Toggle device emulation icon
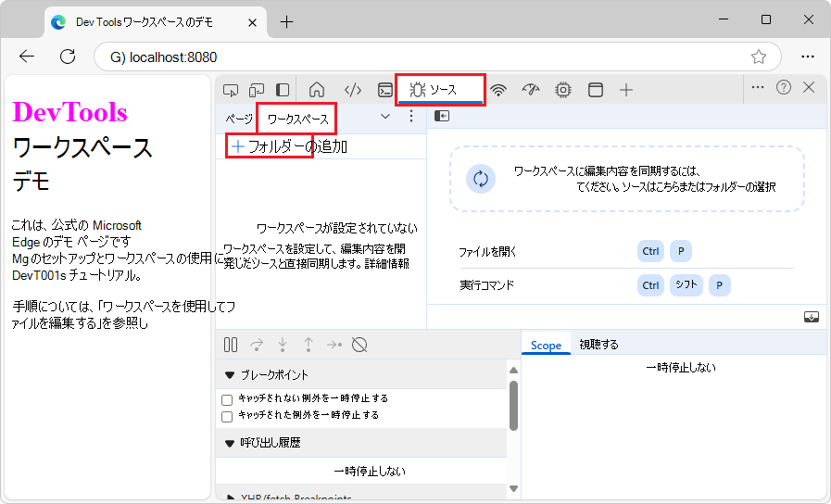Viewport: 831px width, 504px height. tap(257, 90)
